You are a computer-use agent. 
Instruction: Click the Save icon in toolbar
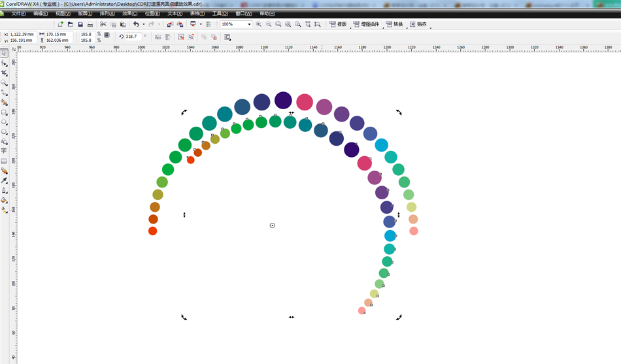point(80,24)
